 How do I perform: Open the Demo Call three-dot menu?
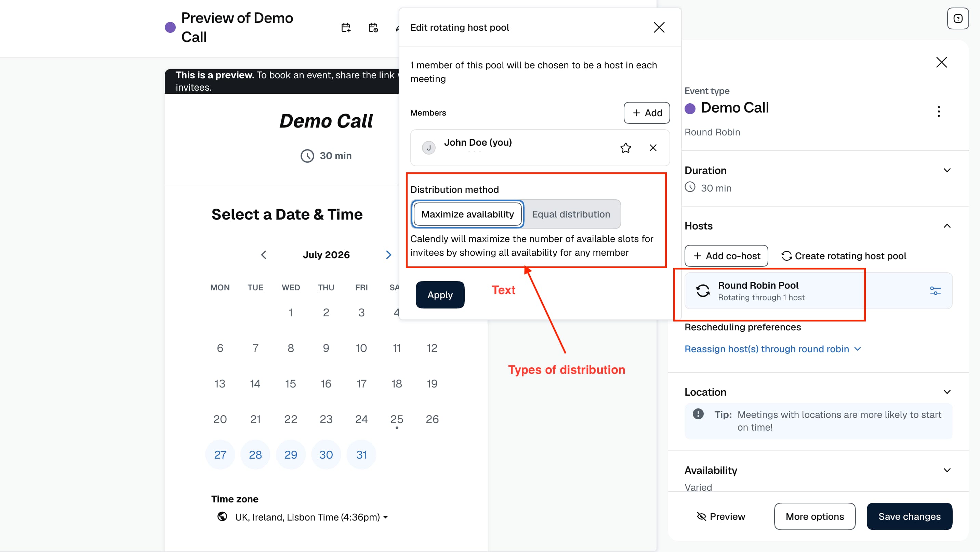pyautogui.click(x=939, y=111)
